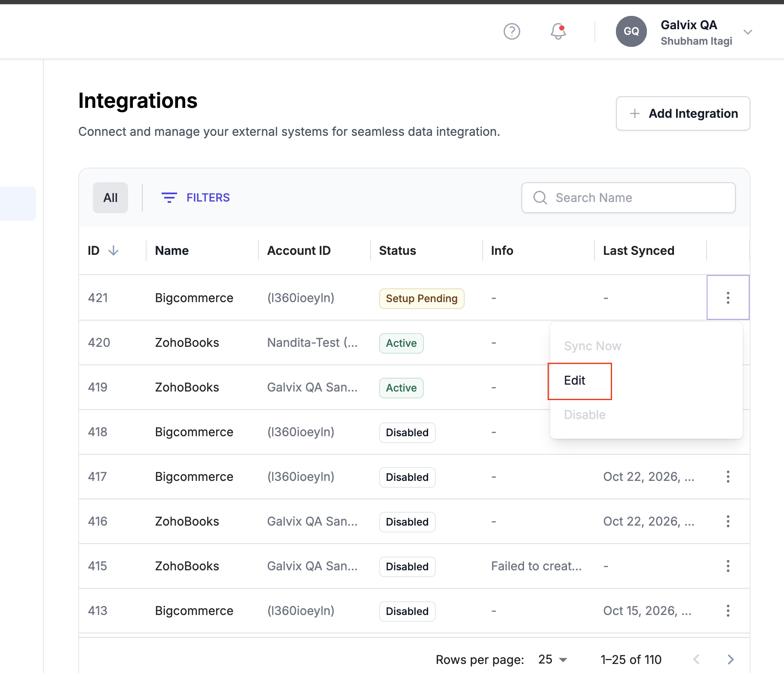The width and height of the screenshot is (784, 673).
Task: Click the Oct 15, 2026 last synced cell
Action: (647, 611)
